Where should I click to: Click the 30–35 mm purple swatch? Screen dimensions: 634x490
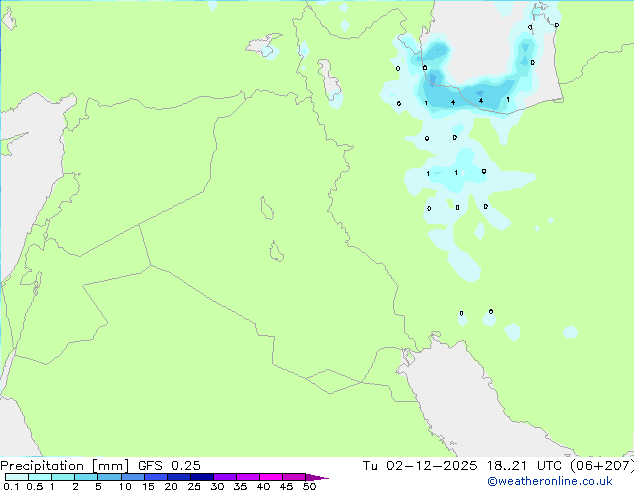(224, 477)
